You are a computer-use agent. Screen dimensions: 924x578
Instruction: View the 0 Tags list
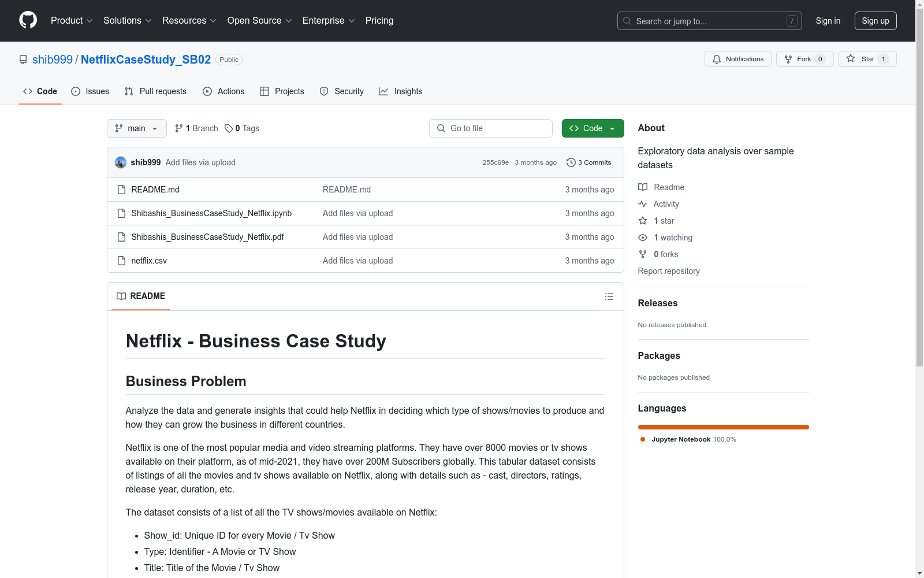[x=242, y=128]
